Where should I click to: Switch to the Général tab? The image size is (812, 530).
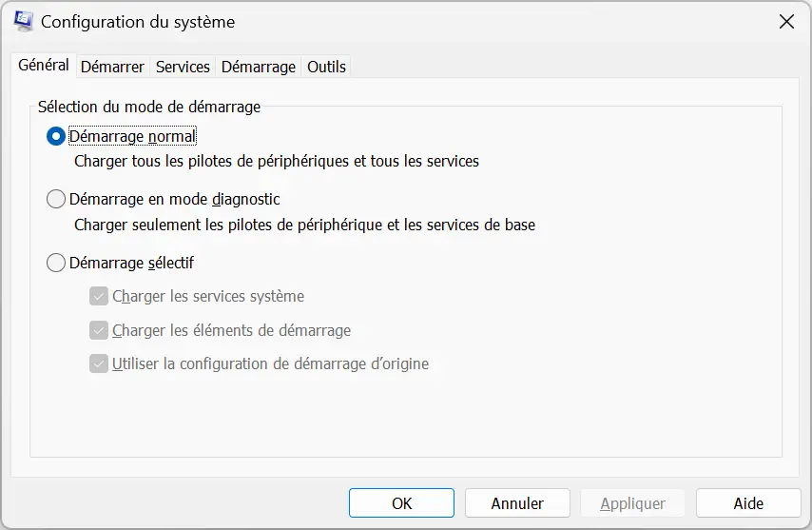click(x=44, y=66)
